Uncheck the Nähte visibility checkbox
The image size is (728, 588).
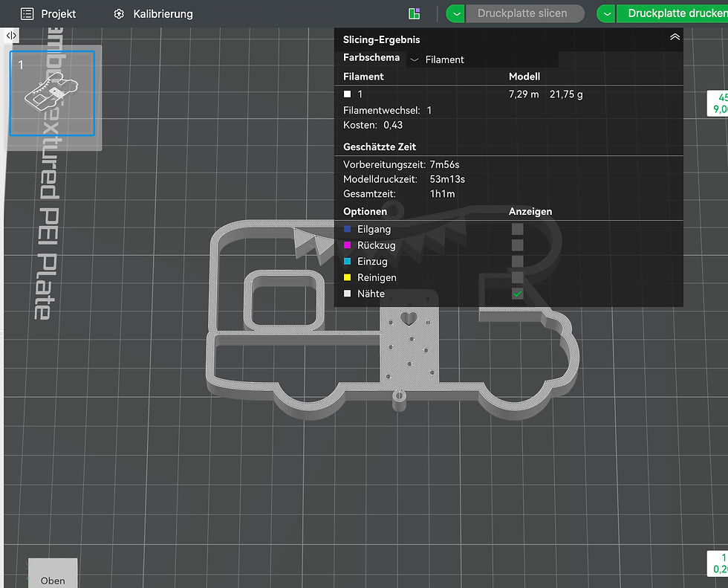coord(517,294)
